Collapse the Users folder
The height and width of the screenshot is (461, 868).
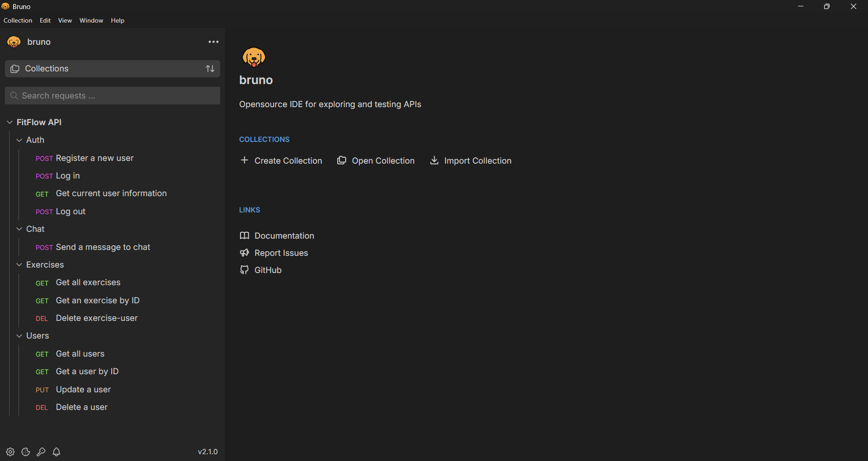(19, 336)
